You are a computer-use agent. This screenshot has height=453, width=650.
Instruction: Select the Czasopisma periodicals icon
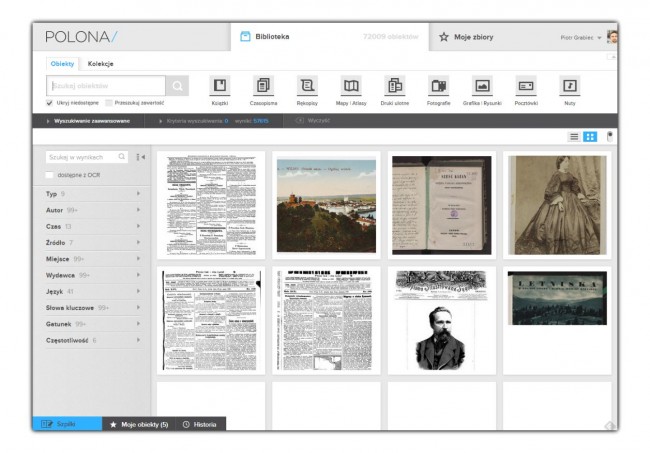coord(263,85)
